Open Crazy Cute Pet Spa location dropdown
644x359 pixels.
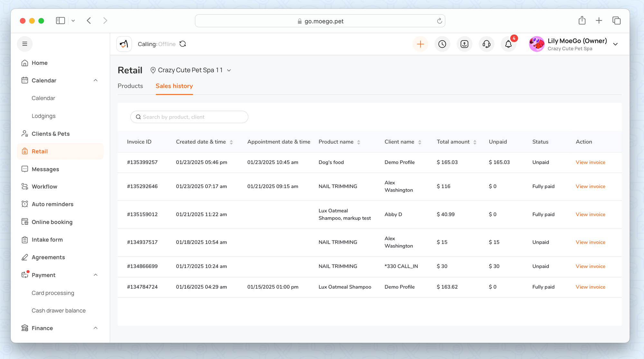click(191, 70)
